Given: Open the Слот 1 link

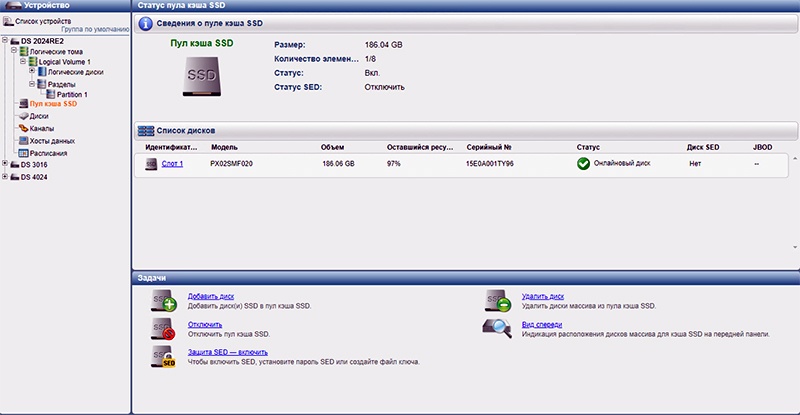Looking at the screenshot, I should click(172, 164).
